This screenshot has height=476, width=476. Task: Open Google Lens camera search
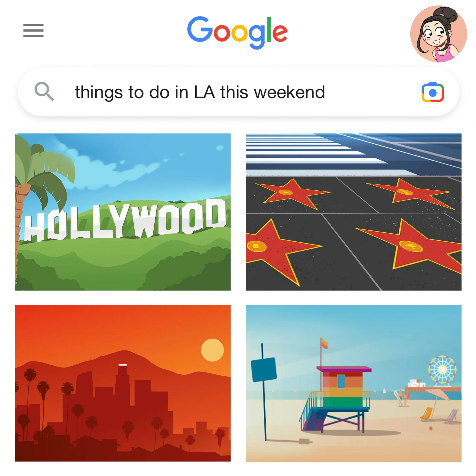click(433, 92)
